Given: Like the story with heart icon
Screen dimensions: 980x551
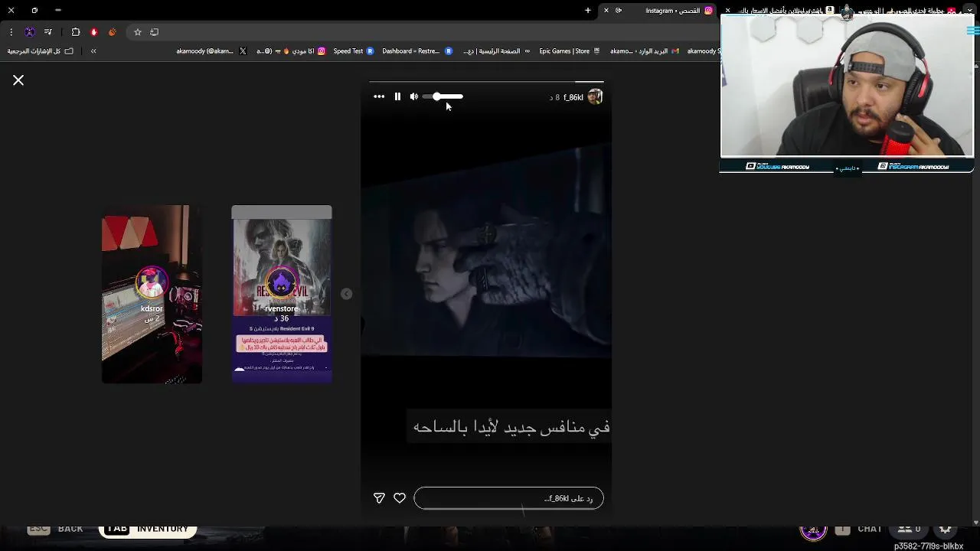Looking at the screenshot, I should click(x=400, y=498).
